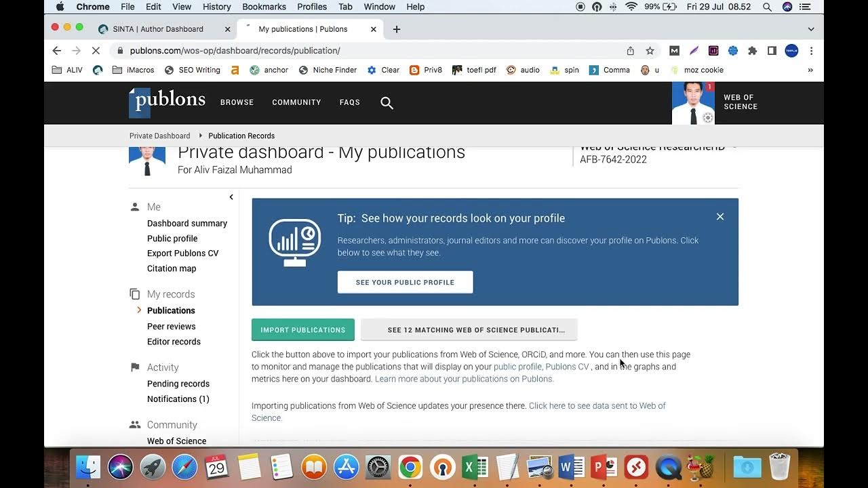The image size is (868, 488).
Task: Open the Bookmarks menu in menu bar
Action: (x=264, y=7)
